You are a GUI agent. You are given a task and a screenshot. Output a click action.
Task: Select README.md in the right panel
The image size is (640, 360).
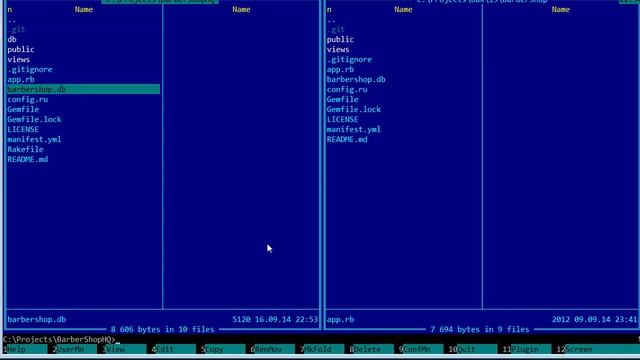pyautogui.click(x=347, y=140)
